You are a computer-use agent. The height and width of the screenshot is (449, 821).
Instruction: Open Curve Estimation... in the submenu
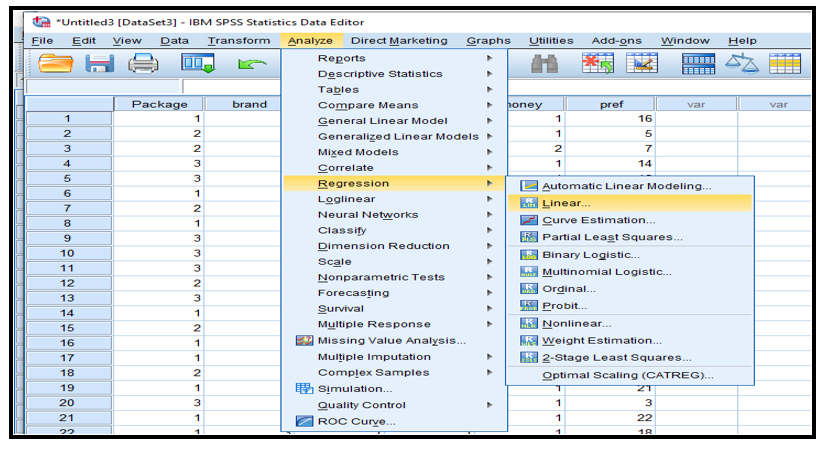[x=598, y=220]
